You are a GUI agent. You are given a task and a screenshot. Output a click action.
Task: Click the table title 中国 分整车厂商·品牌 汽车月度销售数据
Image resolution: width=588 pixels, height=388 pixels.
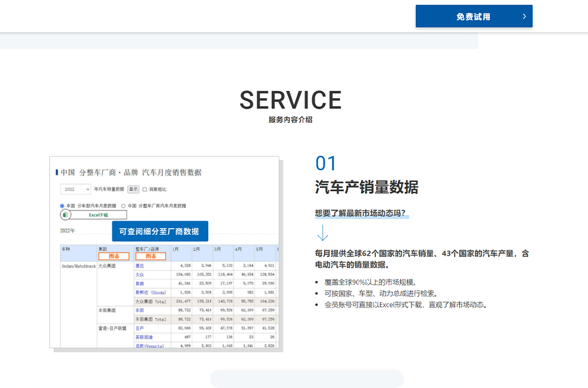click(131, 172)
